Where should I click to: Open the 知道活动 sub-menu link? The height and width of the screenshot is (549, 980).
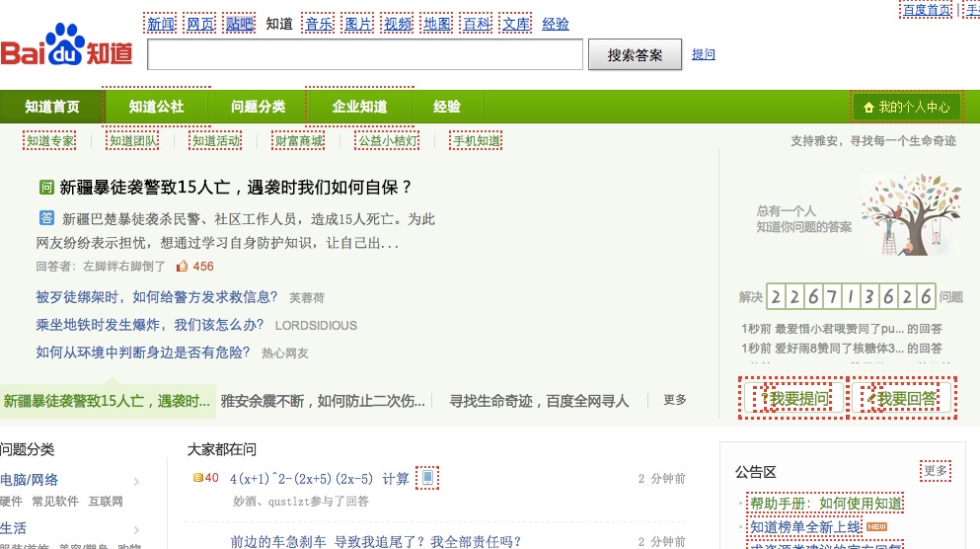215,141
